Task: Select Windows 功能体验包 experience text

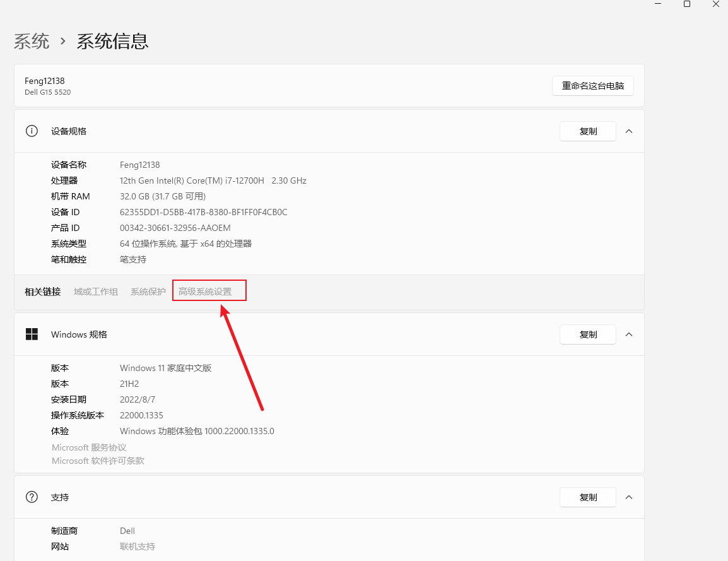Action: [197, 432]
